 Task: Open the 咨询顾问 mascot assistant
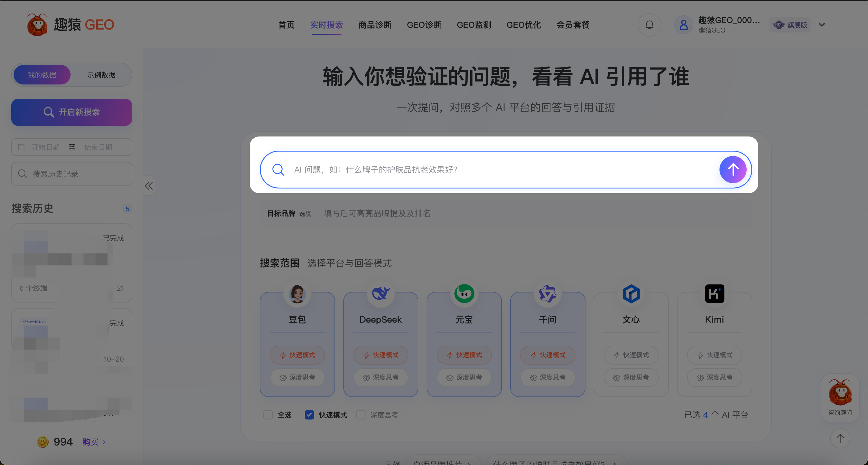tap(840, 398)
